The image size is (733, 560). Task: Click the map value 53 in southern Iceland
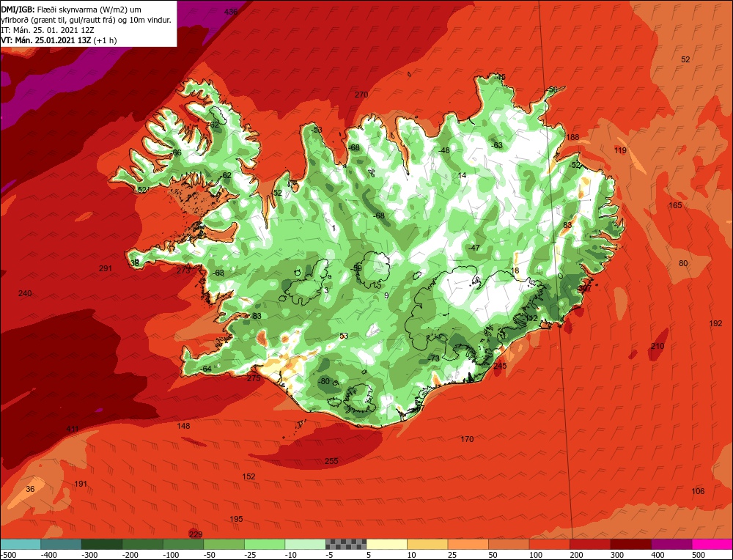click(344, 336)
